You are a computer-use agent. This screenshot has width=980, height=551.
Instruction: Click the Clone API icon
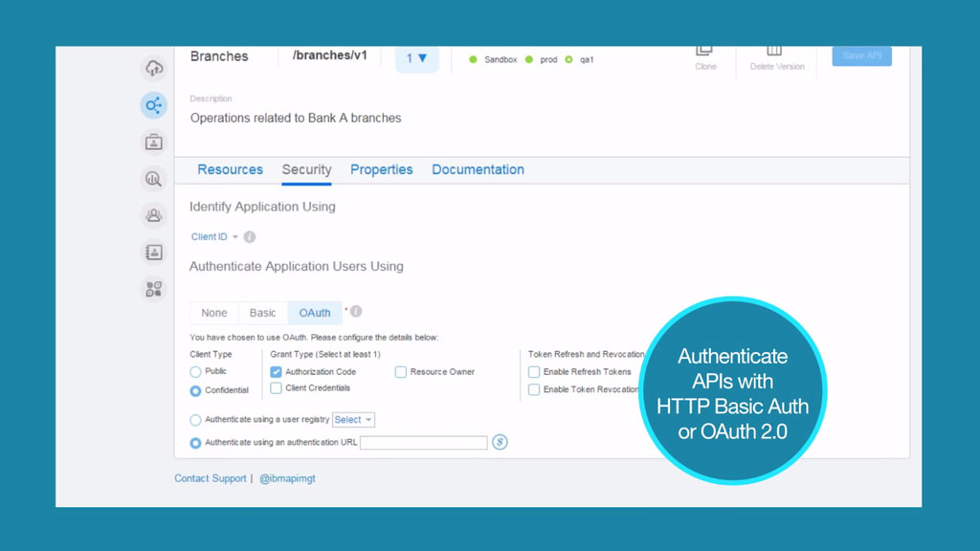coord(705,52)
